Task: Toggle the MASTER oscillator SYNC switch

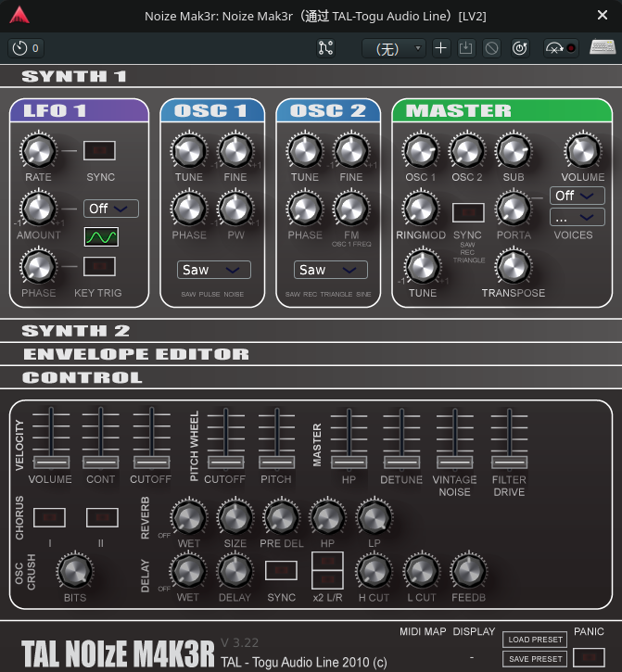Action: pos(468,212)
